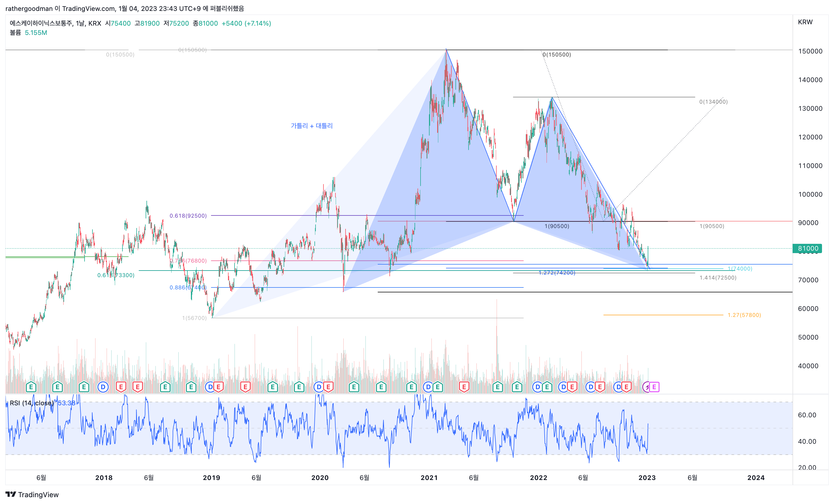Image resolution: width=834 pixels, height=504 pixels.
Task: Click the symbol title 에스케이하이닉스보통주, 1날, KRX
Action: click(56, 23)
